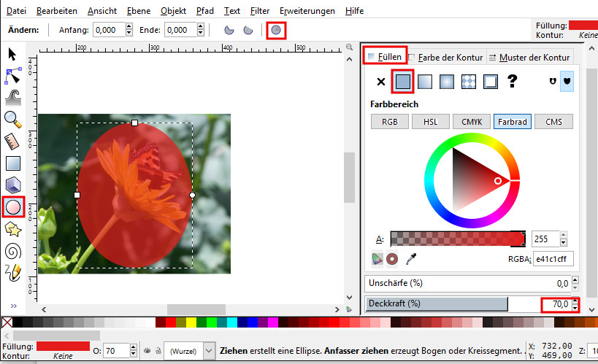Open the Erweiterungen menu
This screenshot has height=364, width=598.
coord(307,11)
